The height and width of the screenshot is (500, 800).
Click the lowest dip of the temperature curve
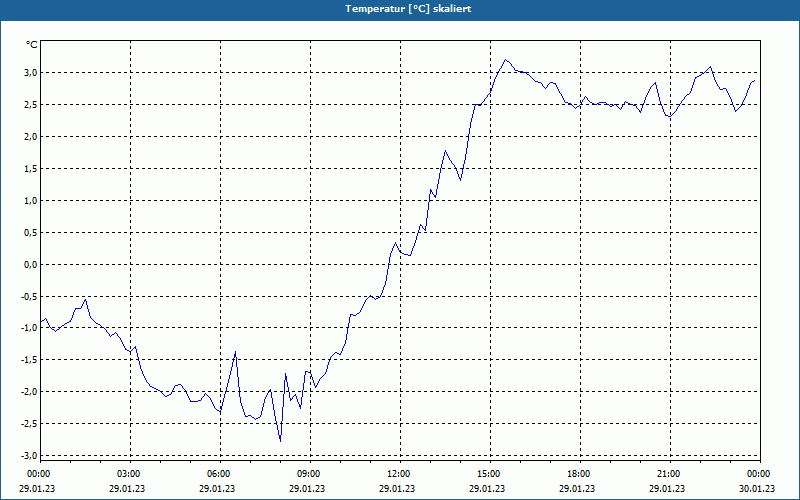tap(281, 441)
